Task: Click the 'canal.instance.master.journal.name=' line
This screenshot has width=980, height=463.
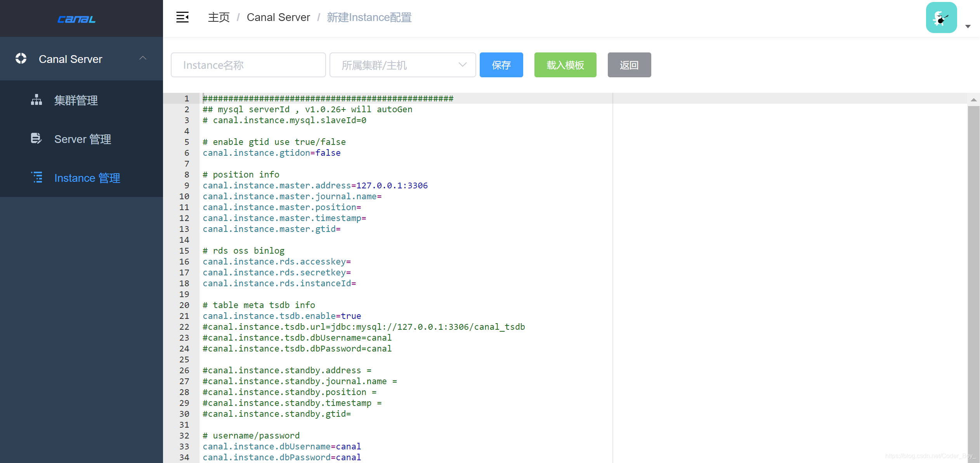Action: point(292,196)
